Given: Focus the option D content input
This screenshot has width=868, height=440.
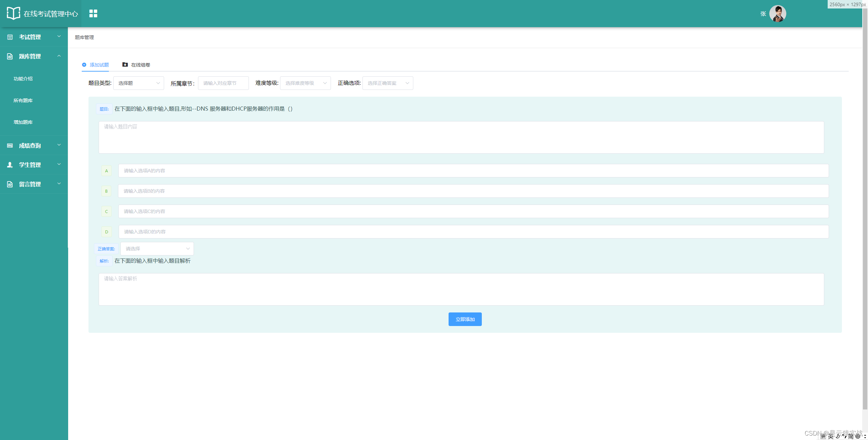Looking at the screenshot, I should coord(474,232).
